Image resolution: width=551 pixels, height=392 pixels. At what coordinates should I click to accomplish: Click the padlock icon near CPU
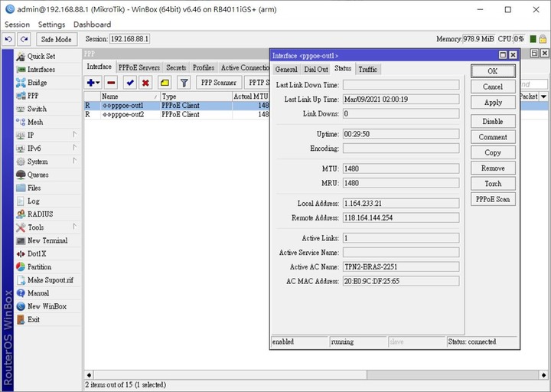point(543,39)
